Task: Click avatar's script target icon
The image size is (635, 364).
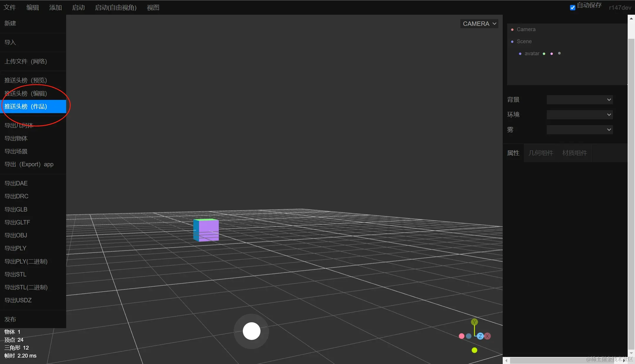Action: point(559,53)
